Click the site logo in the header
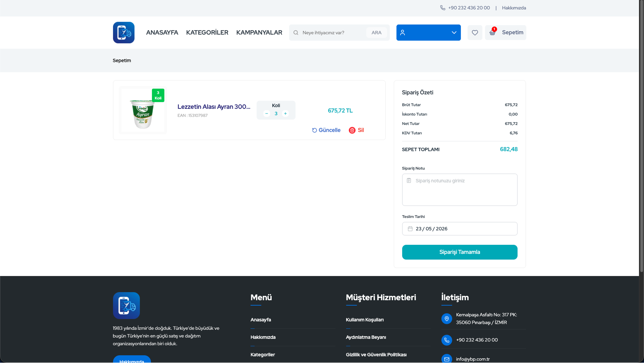The height and width of the screenshot is (363, 644). tap(123, 33)
